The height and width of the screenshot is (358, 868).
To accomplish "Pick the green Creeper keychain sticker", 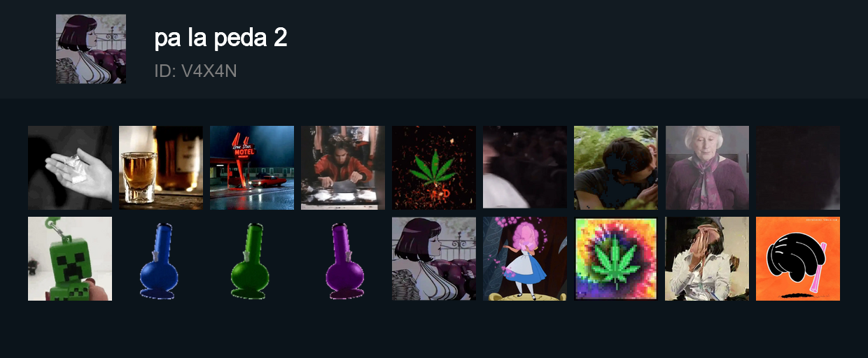I will 70,259.
